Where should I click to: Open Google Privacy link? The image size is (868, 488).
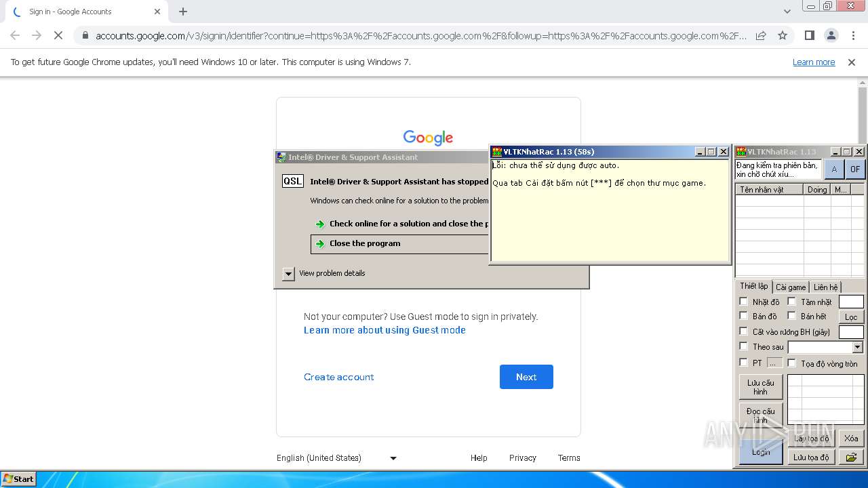tap(522, 458)
